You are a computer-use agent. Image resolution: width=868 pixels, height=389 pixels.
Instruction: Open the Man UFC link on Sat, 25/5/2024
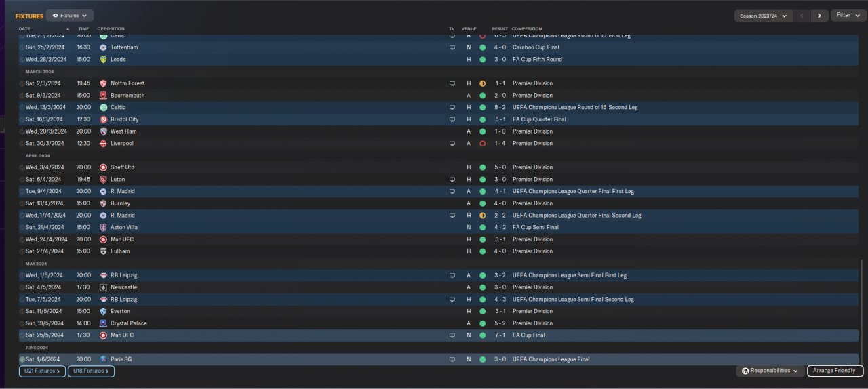pyautogui.click(x=122, y=335)
